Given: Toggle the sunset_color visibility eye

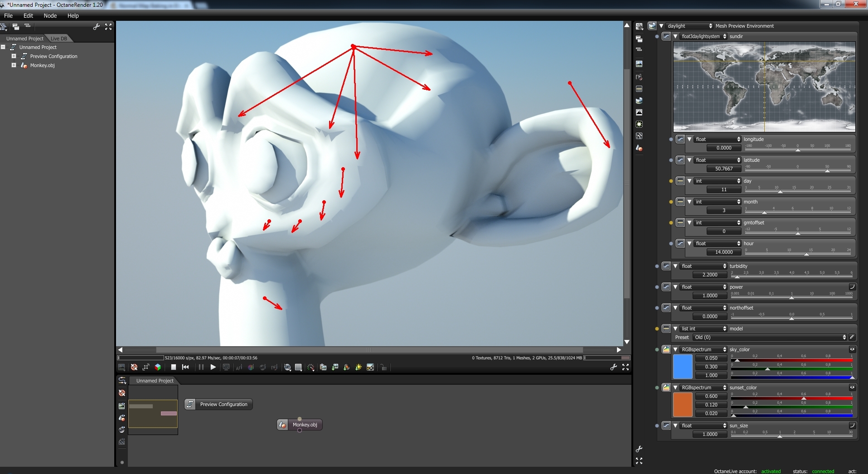Looking at the screenshot, I should [x=852, y=387].
